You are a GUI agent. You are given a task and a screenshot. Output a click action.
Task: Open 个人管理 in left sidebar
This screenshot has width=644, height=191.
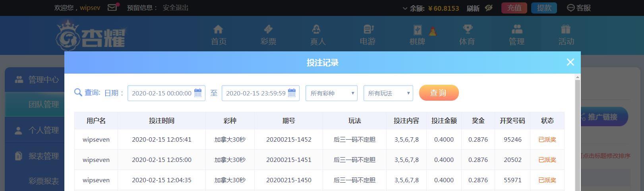35,130
